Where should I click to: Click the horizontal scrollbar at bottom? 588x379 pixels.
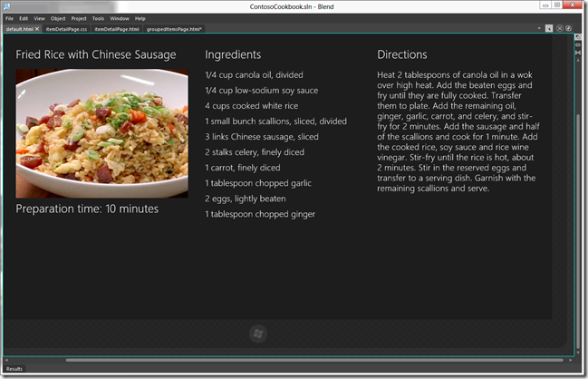290,360
